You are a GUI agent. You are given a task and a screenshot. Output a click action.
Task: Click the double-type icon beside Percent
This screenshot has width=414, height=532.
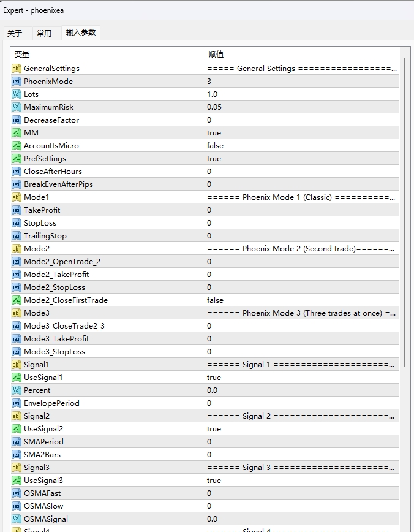17,390
